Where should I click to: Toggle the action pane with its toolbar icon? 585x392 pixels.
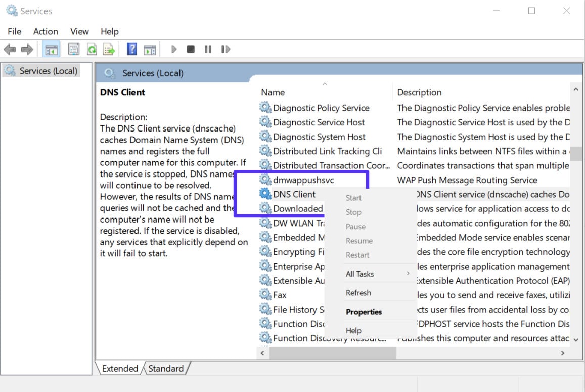coord(149,49)
